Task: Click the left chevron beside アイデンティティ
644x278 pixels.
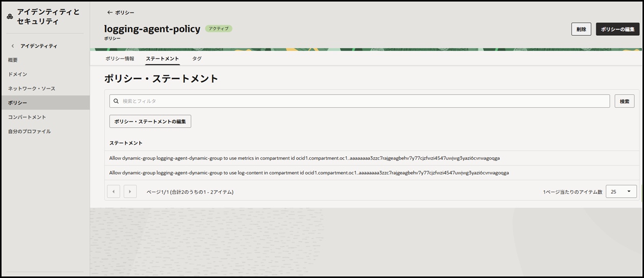Action: pos(13,46)
